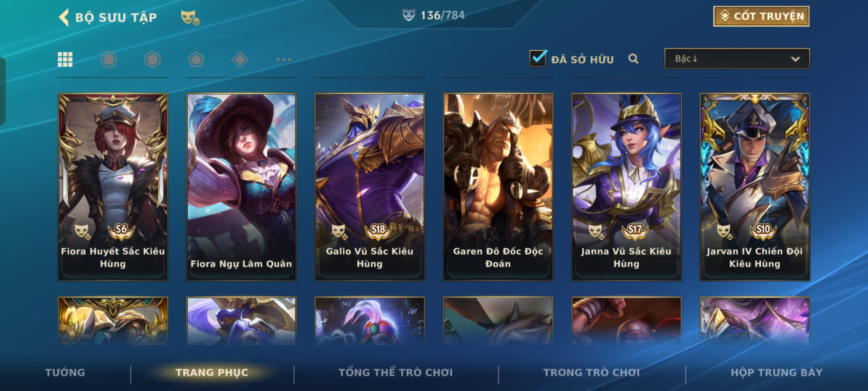Open the Trong Trò Chơi tab

click(x=592, y=373)
